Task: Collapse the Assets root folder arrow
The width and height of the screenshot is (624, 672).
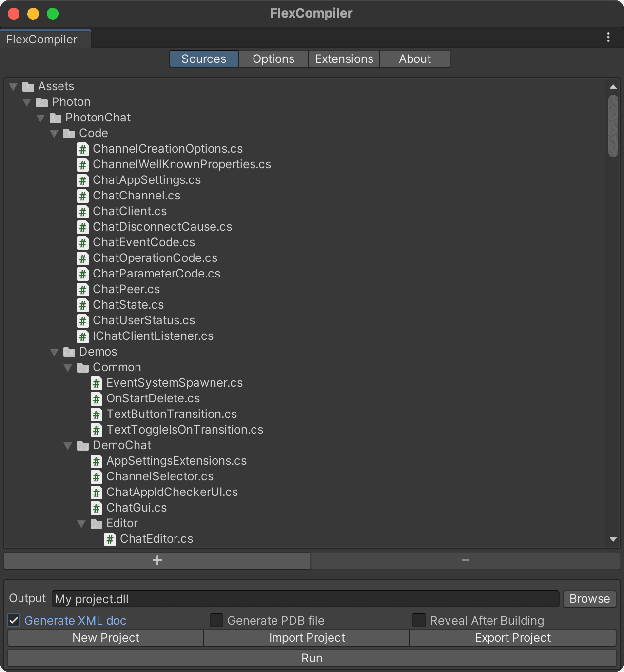Action: pos(13,87)
